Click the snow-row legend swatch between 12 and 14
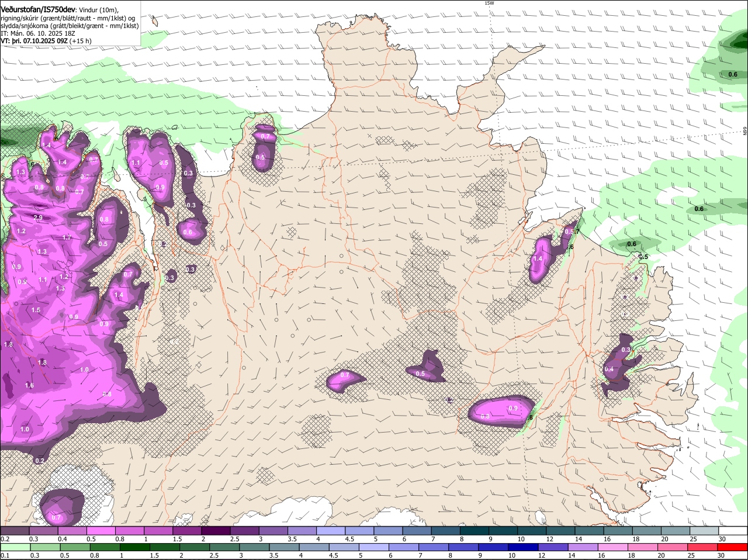This screenshot has width=748, height=560. (560, 531)
